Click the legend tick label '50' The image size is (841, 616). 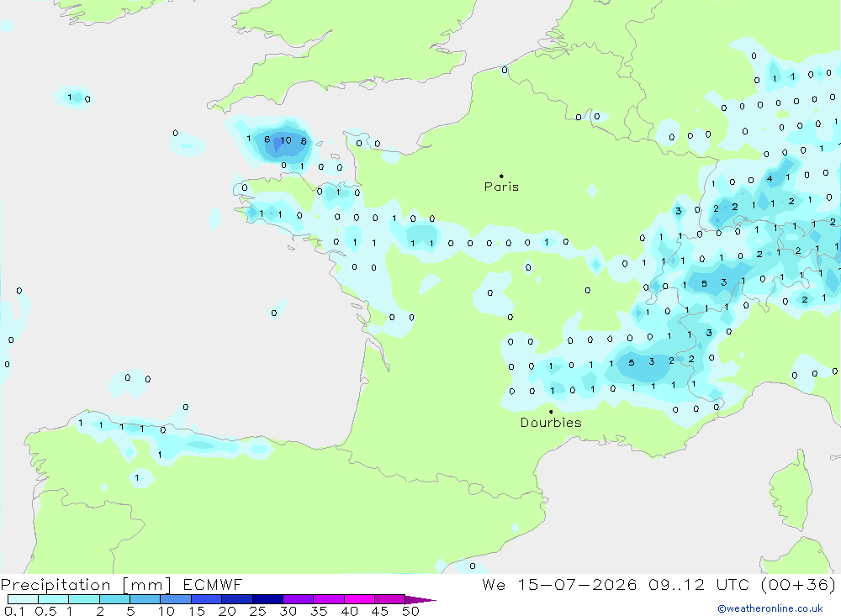coord(410,611)
